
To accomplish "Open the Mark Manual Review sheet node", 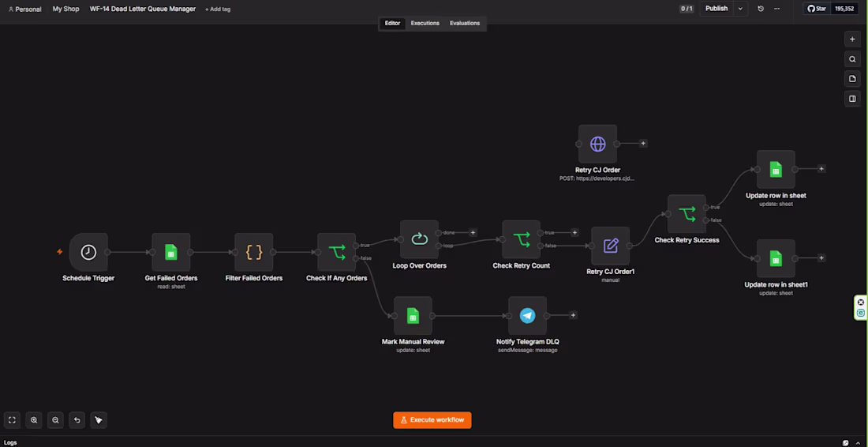I will click(x=413, y=316).
